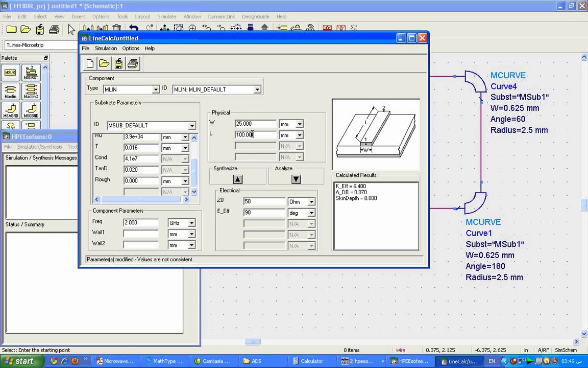Click the MCURVE Curve4 component symbol
This screenshot has width=588, height=368.
[x=476, y=81]
